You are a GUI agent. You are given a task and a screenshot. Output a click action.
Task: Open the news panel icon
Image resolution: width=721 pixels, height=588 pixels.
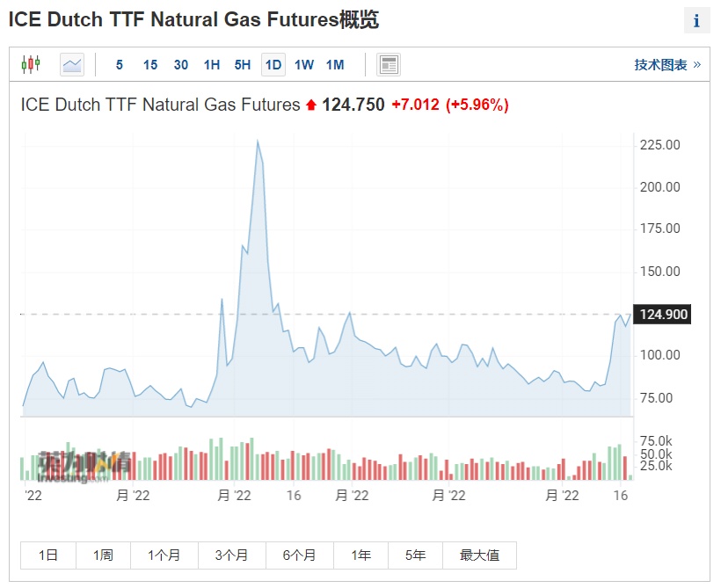pyautogui.click(x=388, y=64)
